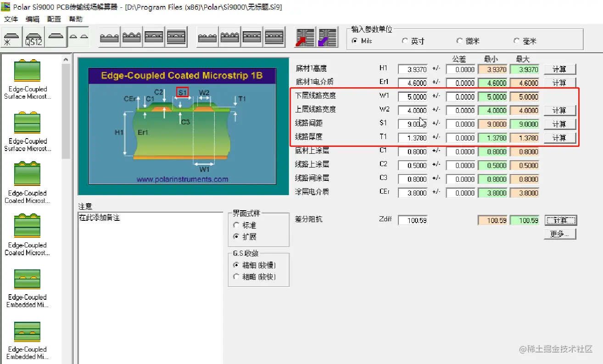Click the Zdiff result field showing 100.59
The width and height of the screenshot is (603, 364).
pos(413,220)
